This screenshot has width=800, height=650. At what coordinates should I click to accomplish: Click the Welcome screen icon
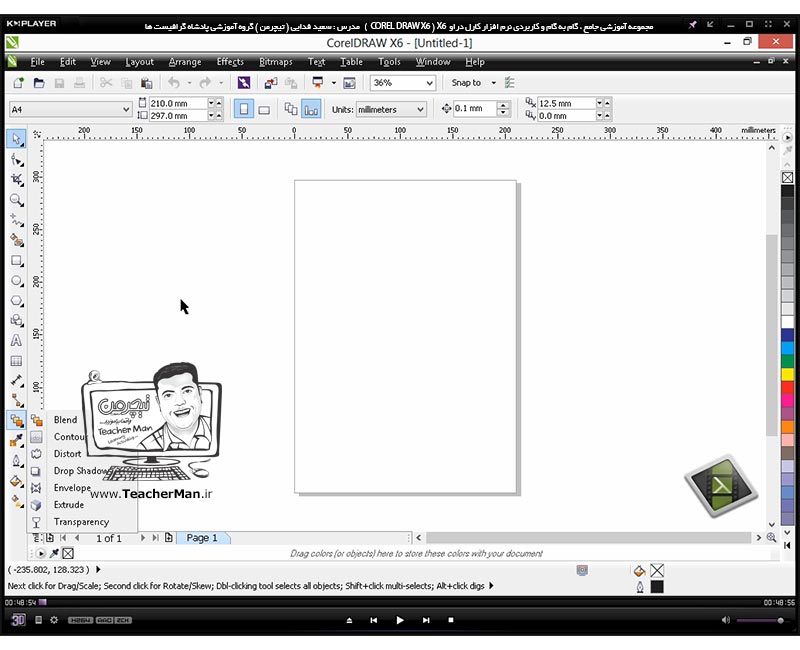tap(349, 83)
